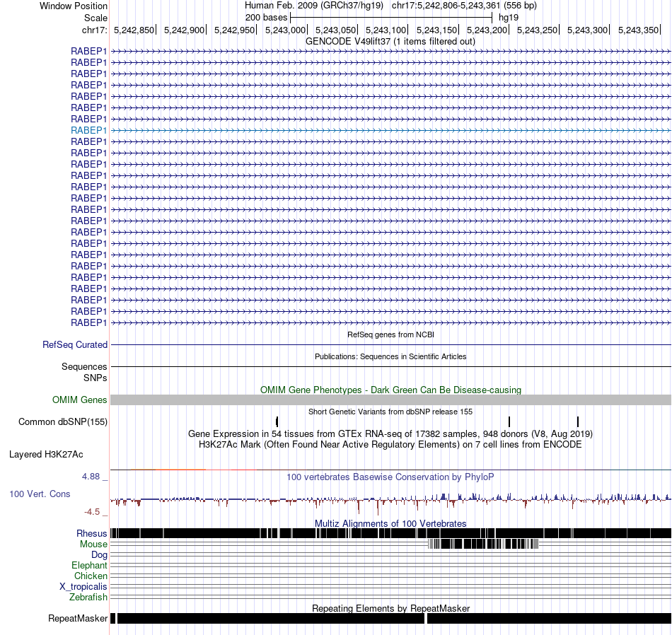This screenshot has width=672, height=635.
Task: Click the Dog alignment label
Action: (99, 555)
